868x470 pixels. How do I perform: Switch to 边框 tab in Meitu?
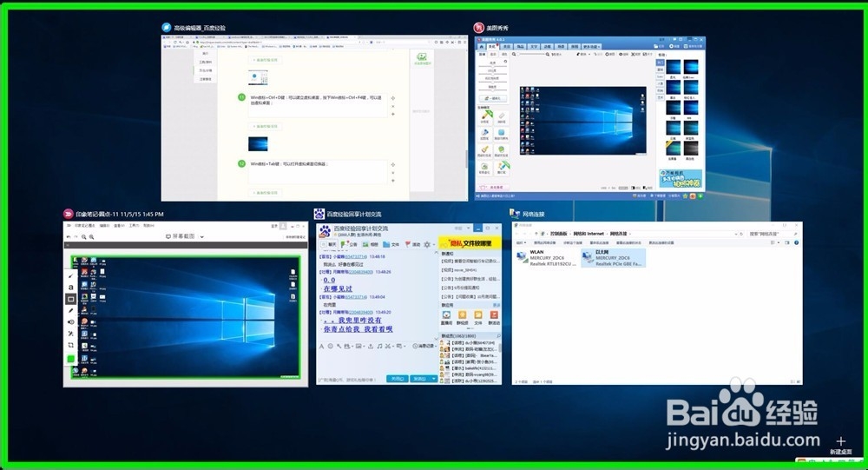(548, 47)
